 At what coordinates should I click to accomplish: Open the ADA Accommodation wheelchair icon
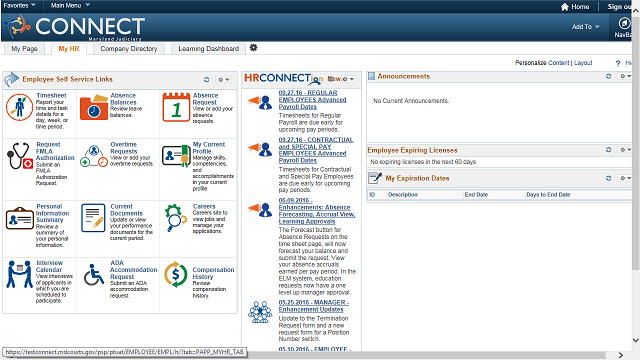pyautogui.click(x=93, y=274)
